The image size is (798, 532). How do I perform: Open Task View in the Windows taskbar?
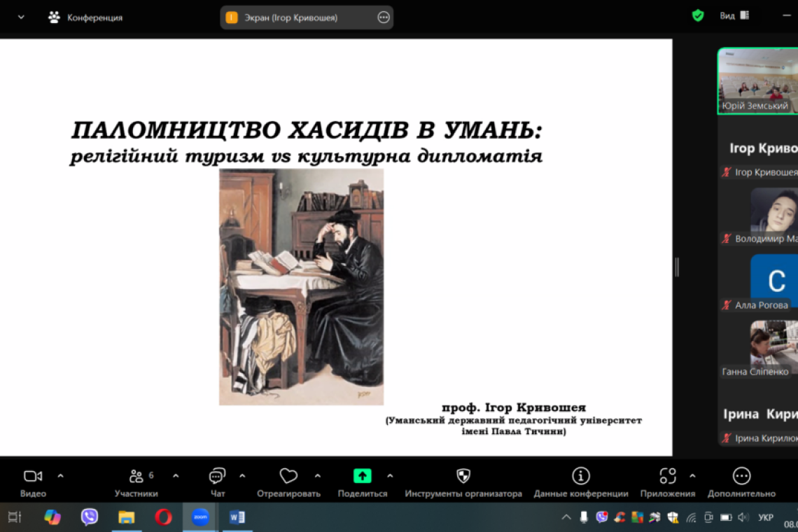click(15, 517)
